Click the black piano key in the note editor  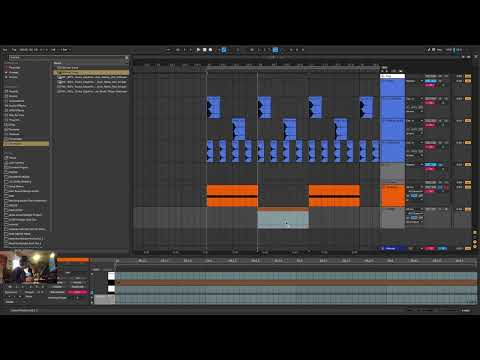(111, 283)
